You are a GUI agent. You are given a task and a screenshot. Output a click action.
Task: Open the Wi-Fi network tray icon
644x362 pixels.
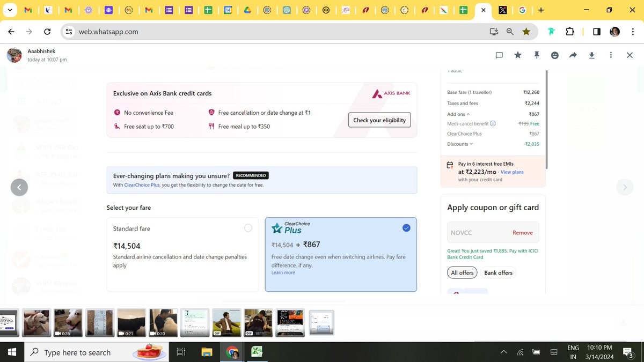(x=520, y=352)
